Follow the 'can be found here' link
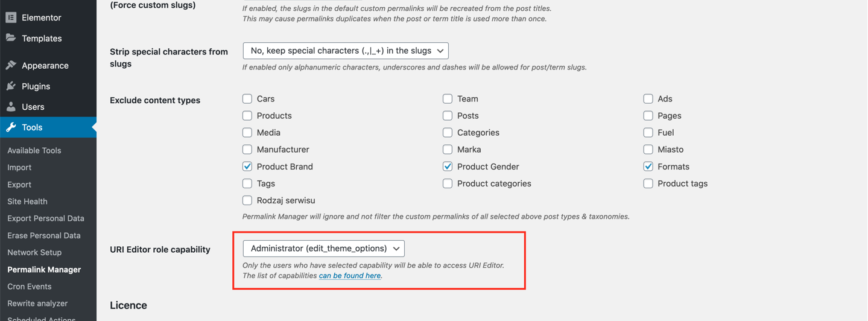The image size is (868, 321). click(x=350, y=276)
